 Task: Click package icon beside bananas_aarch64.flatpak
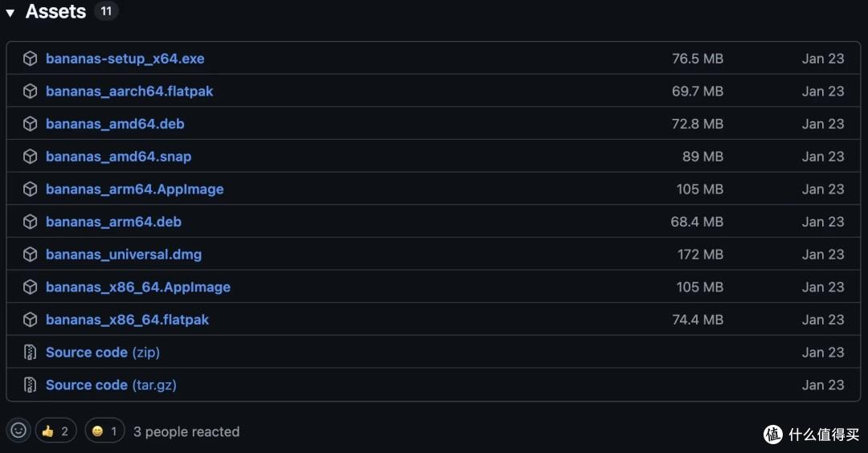pyautogui.click(x=30, y=92)
